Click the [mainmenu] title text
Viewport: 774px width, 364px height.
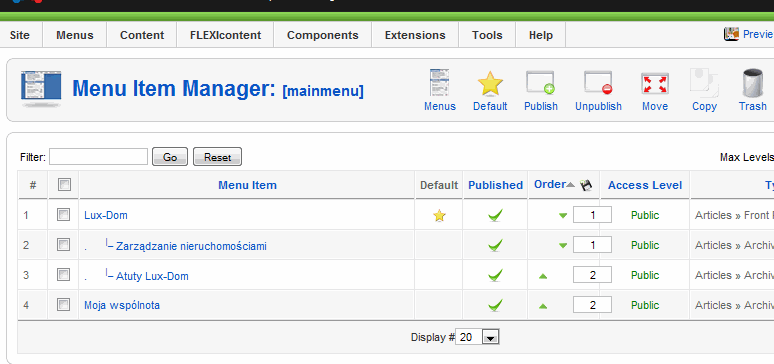(x=323, y=91)
